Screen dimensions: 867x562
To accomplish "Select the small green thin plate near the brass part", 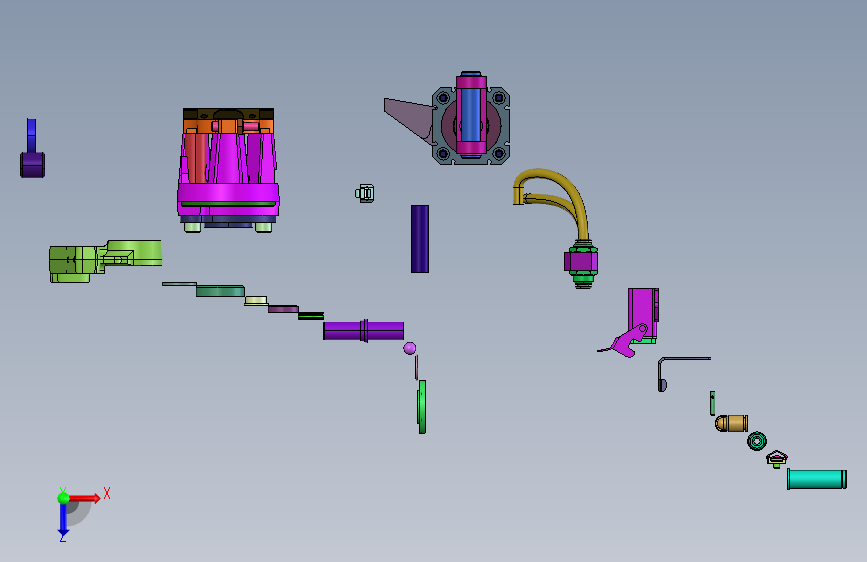I will pyautogui.click(x=712, y=403).
